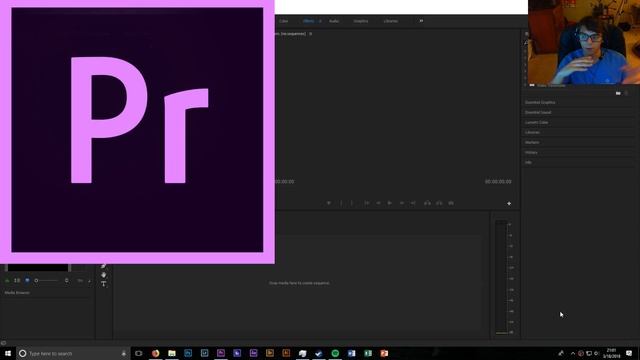This screenshot has width=640, height=360.
Task: Open After Effects from taskbar
Action: point(253,353)
